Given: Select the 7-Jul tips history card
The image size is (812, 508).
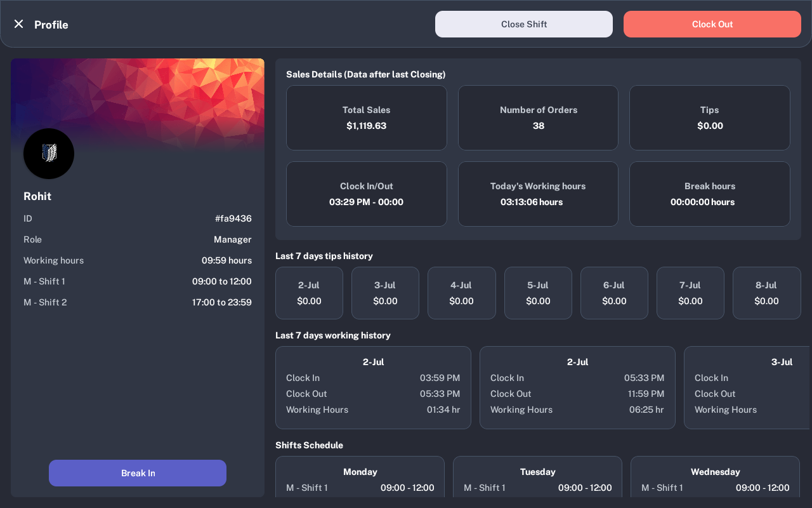Looking at the screenshot, I should pyautogui.click(x=690, y=293).
